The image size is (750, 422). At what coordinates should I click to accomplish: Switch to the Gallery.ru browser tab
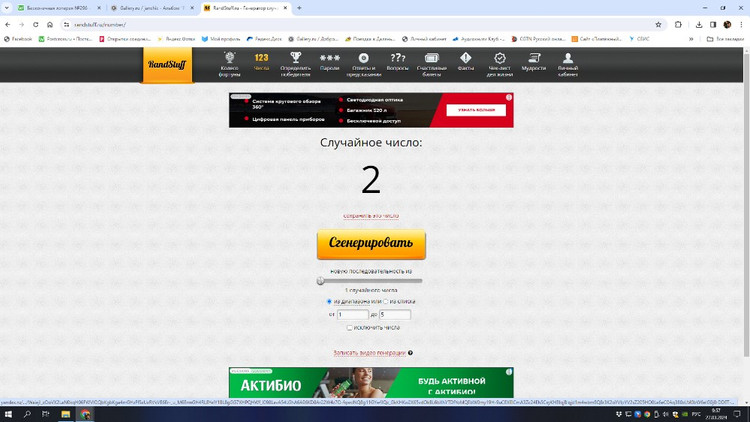coord(150,8)
